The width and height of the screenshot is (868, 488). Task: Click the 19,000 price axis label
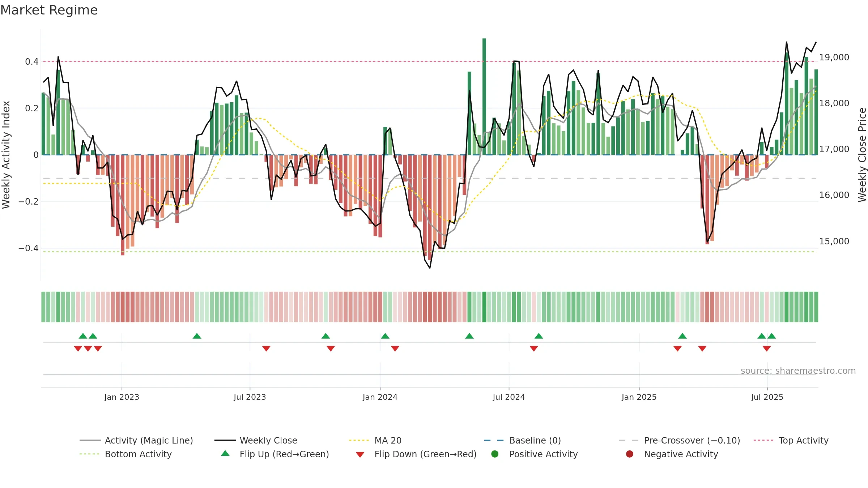834,57
